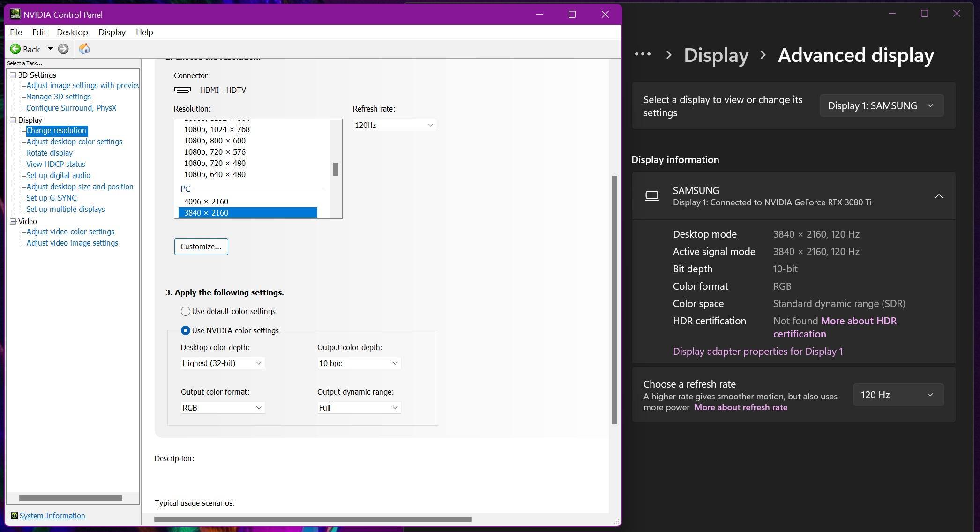This screenshot has height=532, width=980.
Task: Click the NVIDIA logo in the title bar
Action: (x=15, y=14)
